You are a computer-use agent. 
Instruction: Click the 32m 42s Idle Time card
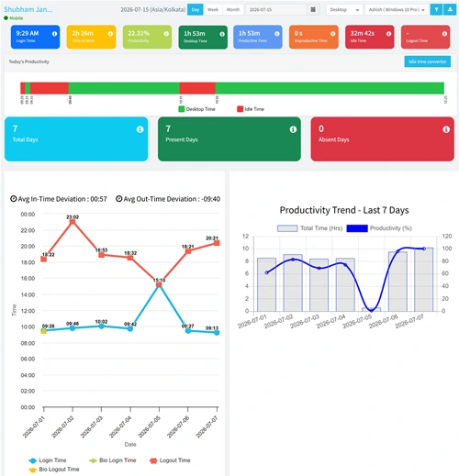pyautogui.click(x=370, y=37)
